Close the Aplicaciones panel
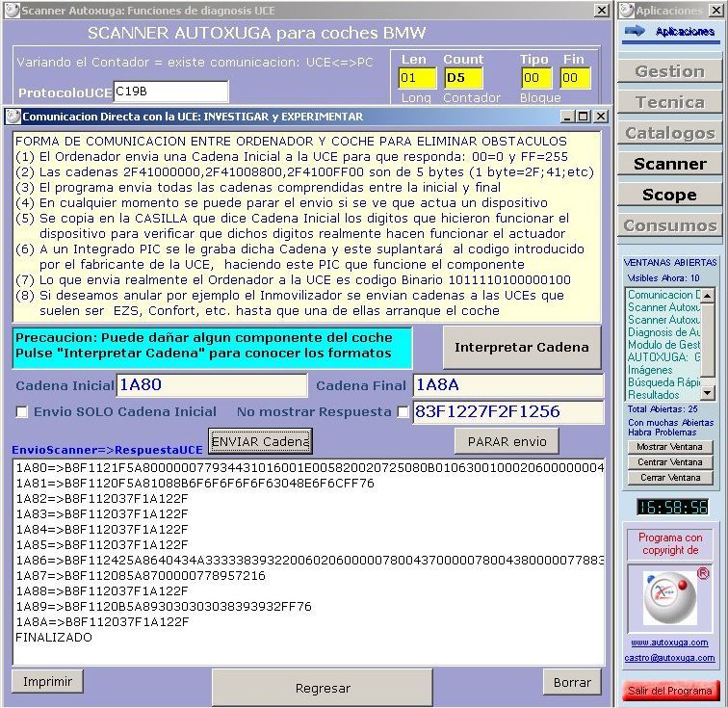This screenshot has width=728, height=708. click(715, 11)
